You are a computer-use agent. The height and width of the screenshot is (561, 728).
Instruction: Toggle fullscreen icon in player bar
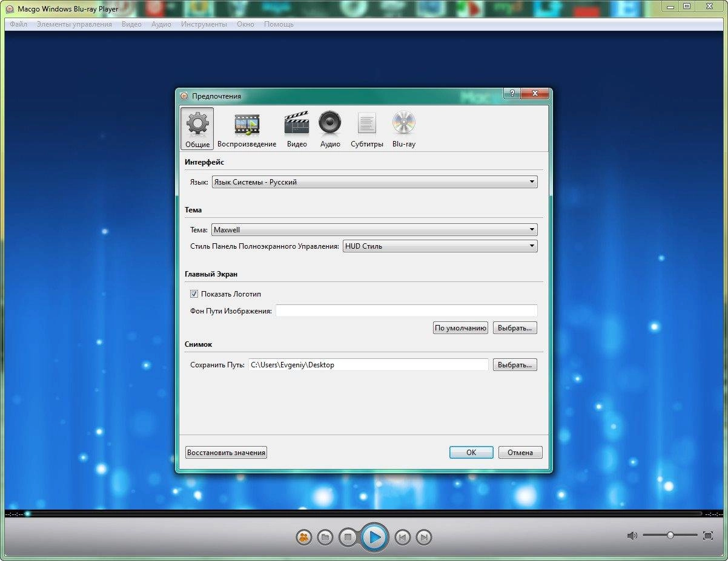(708, 536)
